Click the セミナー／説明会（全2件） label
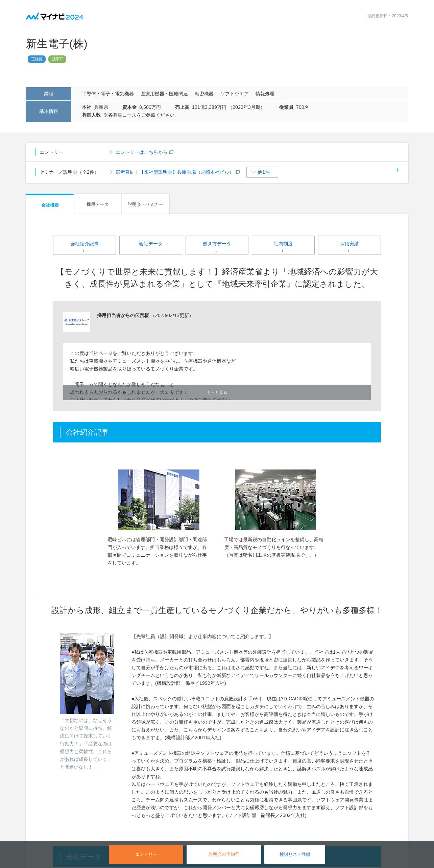Viewport: 434px width, 868px height. tap(69, 172)
